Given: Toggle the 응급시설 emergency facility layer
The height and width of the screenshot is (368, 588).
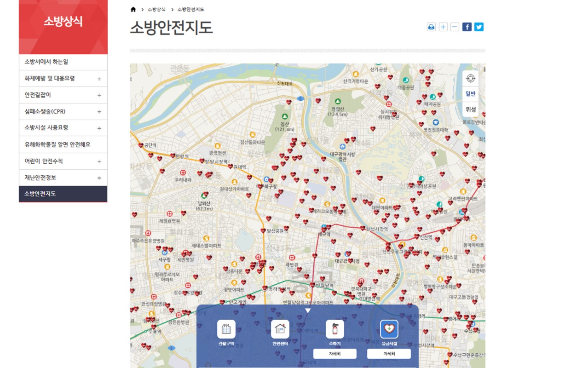Looking at the screenshot, I should pos(389,329).
